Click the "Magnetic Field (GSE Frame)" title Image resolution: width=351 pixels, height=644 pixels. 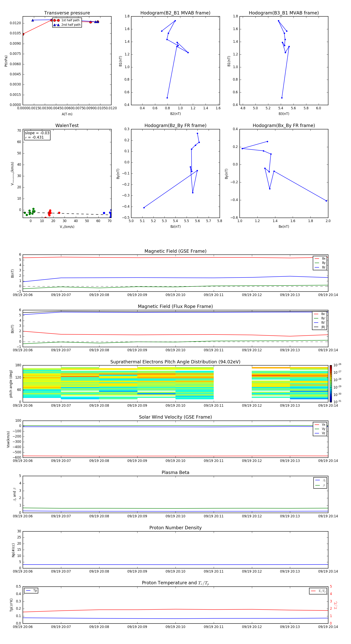175,251
